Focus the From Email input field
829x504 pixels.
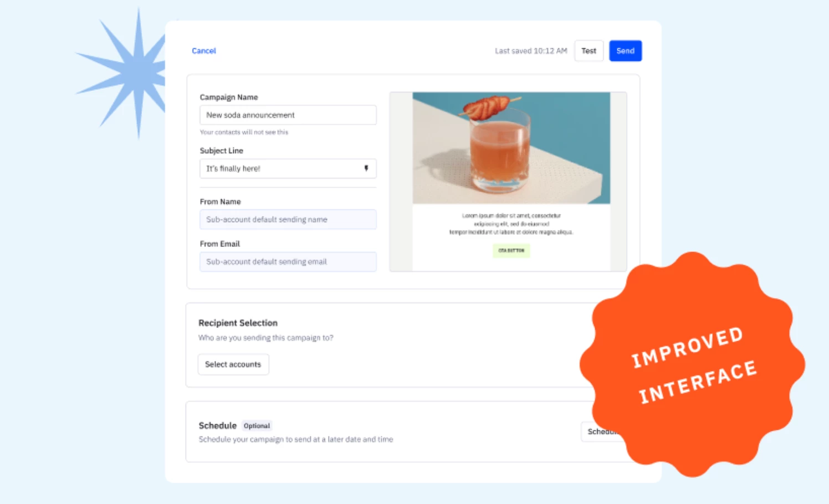click(288, 261)
